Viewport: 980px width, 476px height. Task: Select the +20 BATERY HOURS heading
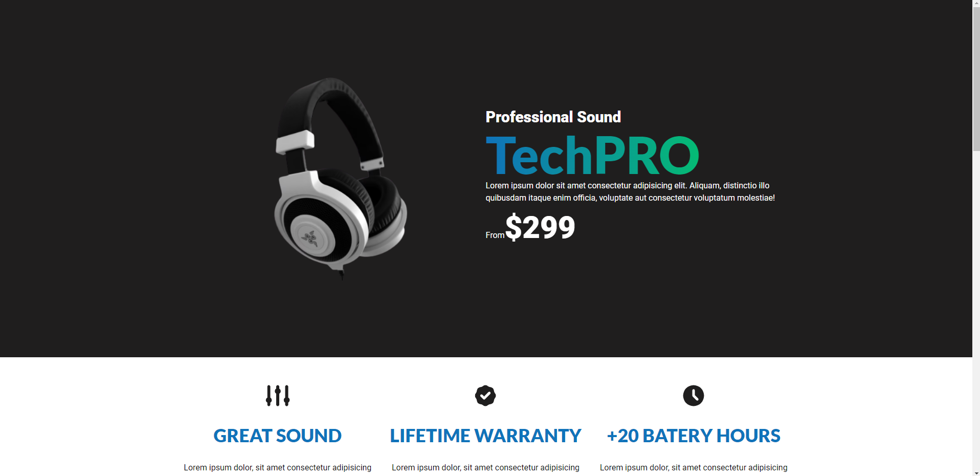694,436
